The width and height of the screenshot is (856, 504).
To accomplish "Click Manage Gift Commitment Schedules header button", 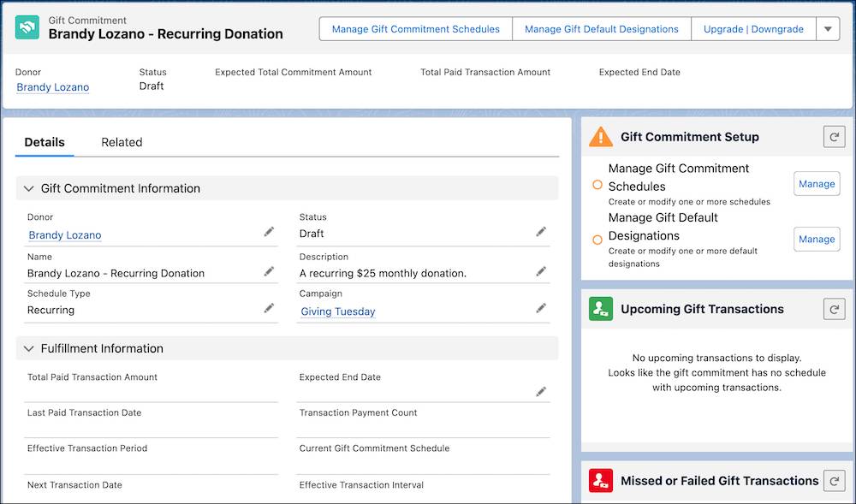I will (x=415, y=29).
